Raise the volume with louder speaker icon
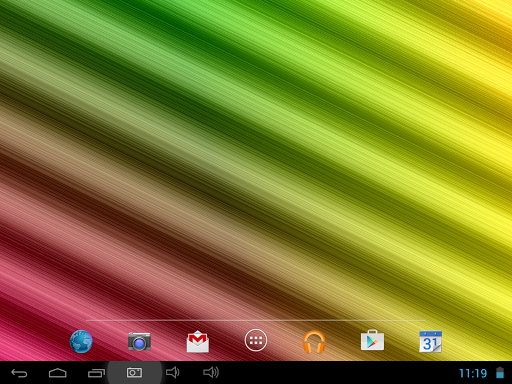 [211, 372]
